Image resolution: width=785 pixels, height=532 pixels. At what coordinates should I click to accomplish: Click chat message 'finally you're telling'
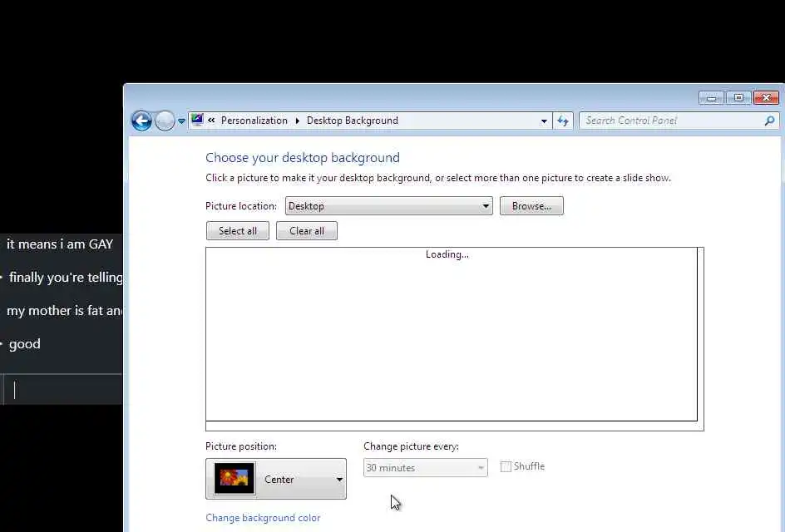click(66, 278)
